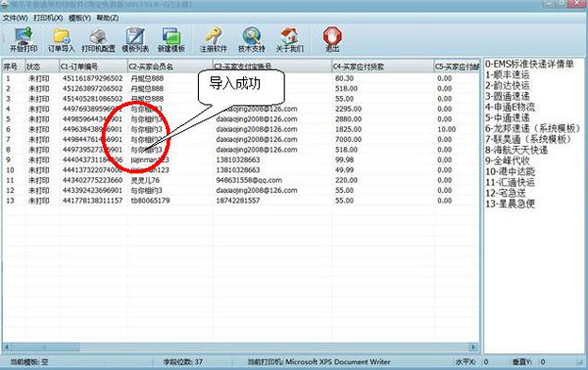
Task: Select order number 451263897206502
Action: pyautogui.click(x=92, y=88)
